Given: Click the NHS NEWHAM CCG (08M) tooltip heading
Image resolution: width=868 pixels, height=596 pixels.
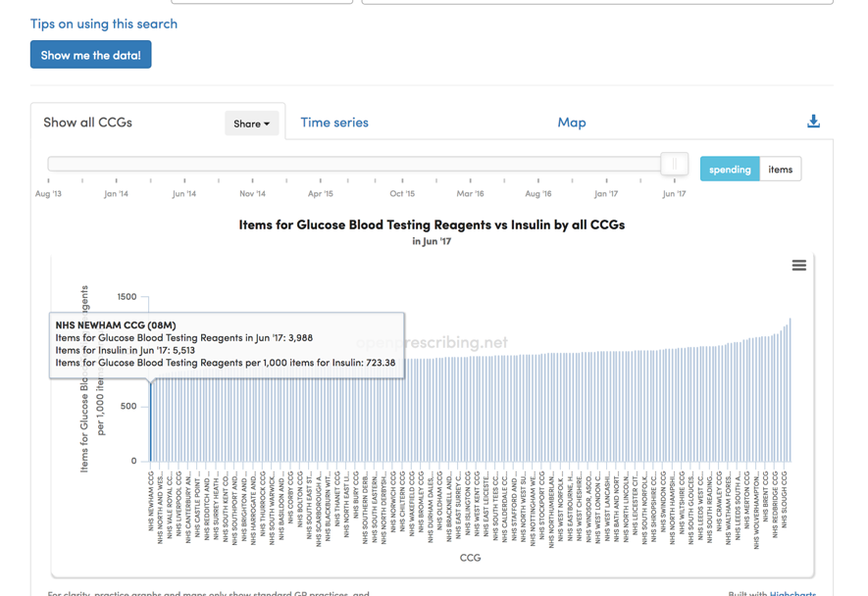Looking at the screenshot, I should pos(116,325).
